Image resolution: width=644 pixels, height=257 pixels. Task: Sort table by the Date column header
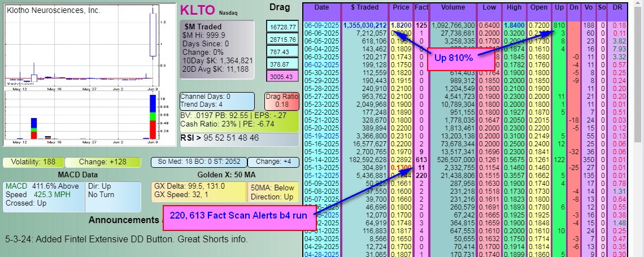(x=321, y=7)
